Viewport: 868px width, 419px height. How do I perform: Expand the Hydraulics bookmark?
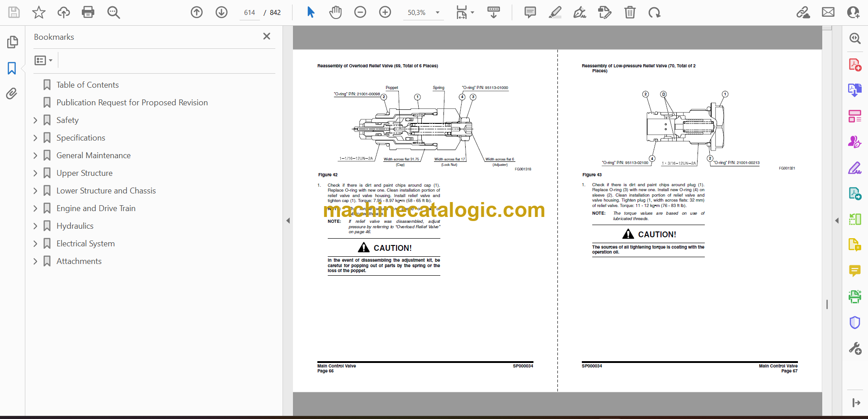pos(35,226)
